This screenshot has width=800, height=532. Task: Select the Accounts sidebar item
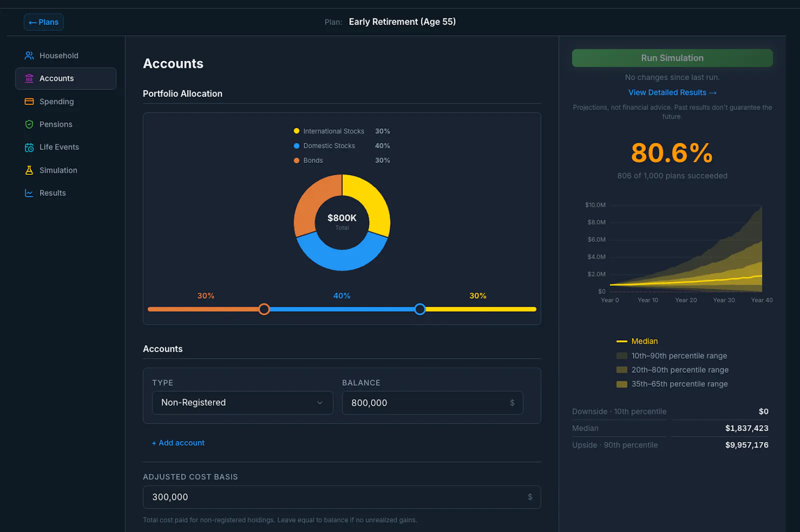pyautogui.click(x=65, y=78)
